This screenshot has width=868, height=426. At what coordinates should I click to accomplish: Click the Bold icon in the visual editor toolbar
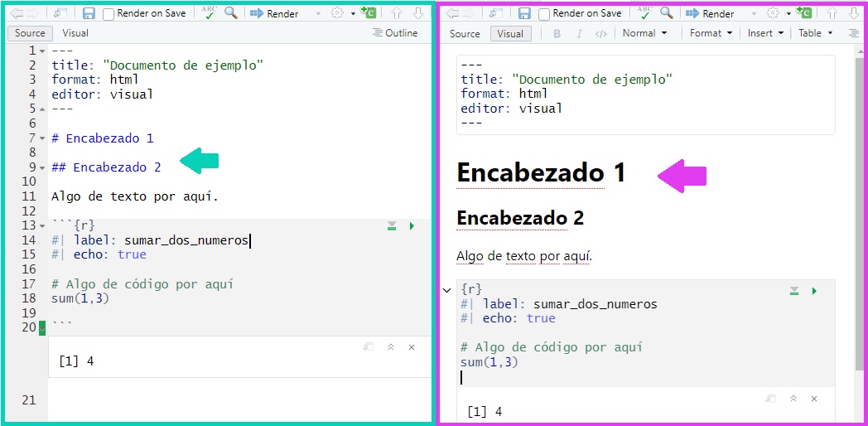click(557, 34)
